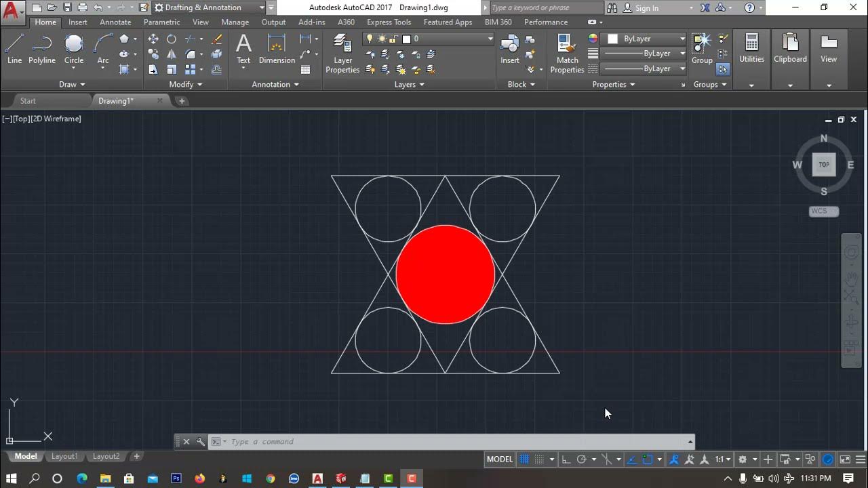The height and width of the screenshot is (488, 868).
Task: Click the TOP face of the ViewCube
Action: pyautogui.click(x=824, y=164)
